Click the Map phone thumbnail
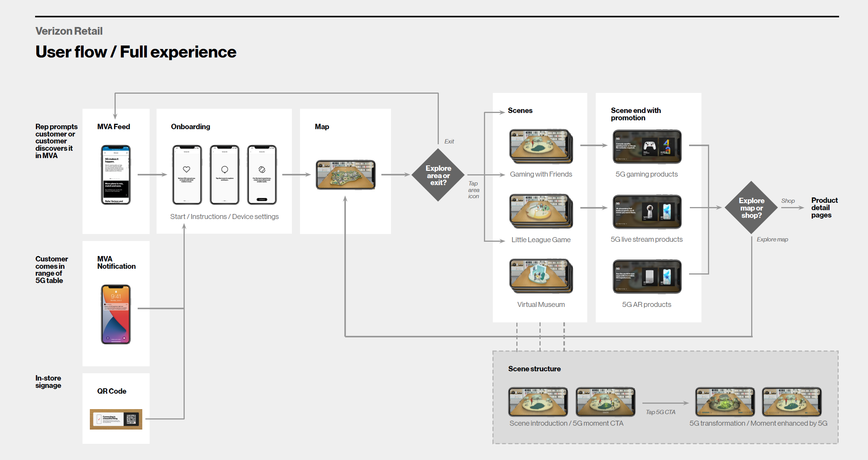The width and height of the screenshot is (868, 460). tap(346, 175)
